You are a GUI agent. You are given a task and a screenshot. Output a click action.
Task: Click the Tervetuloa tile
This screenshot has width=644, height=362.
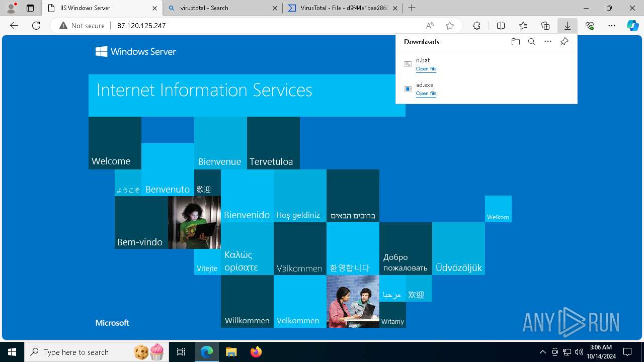(x=273, y=143)
